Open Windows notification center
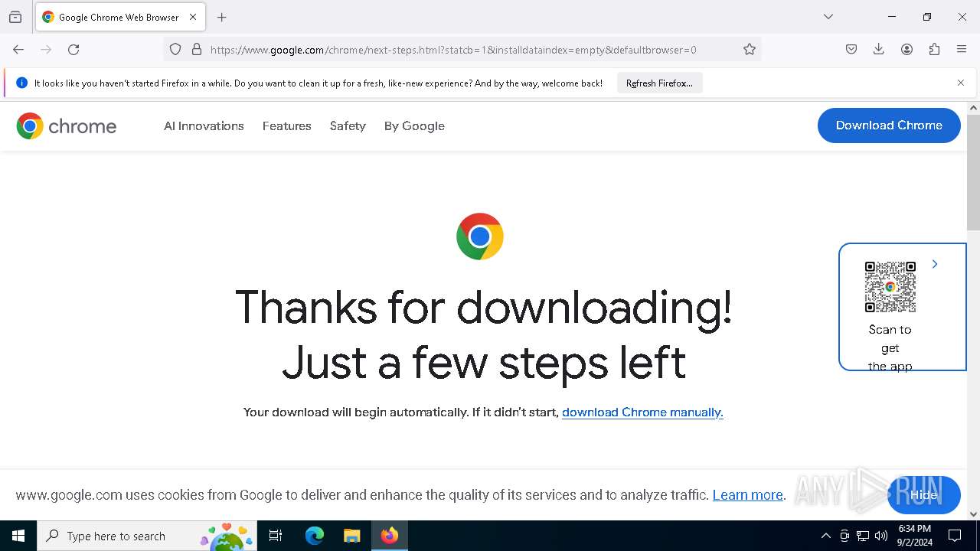980x551 pixels. (955, 536)
